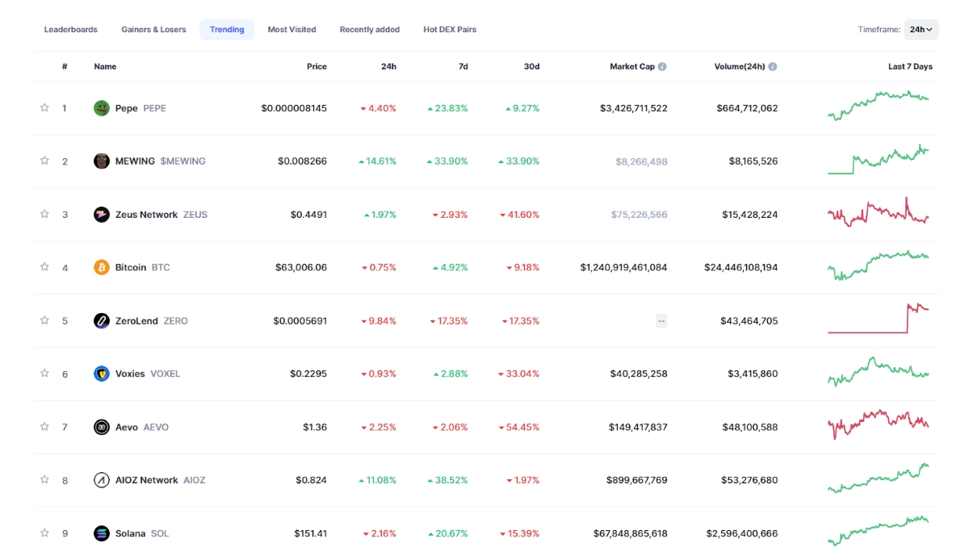
Task: Click Bitcoin's price $63,006.06
Action: tap(301, 267)
